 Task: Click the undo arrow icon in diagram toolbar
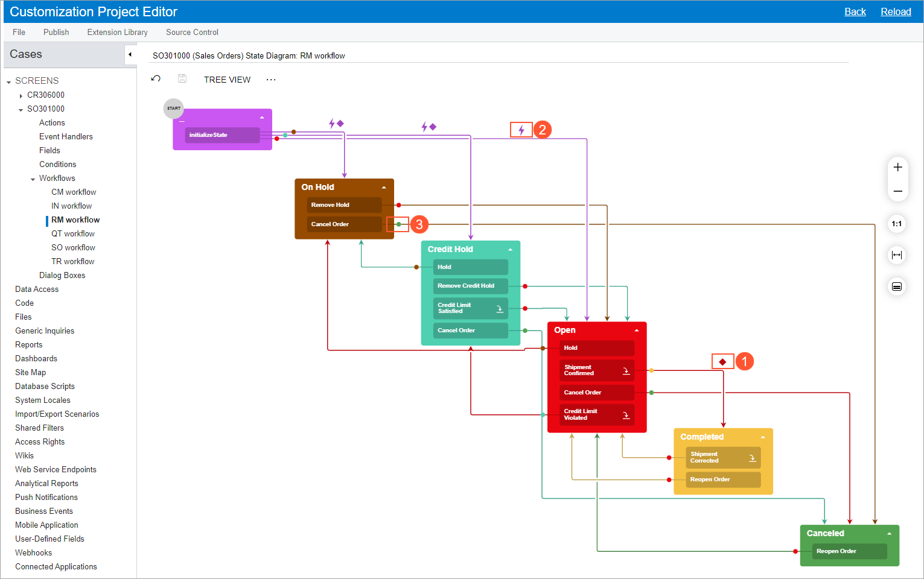[x=156, y=79]
